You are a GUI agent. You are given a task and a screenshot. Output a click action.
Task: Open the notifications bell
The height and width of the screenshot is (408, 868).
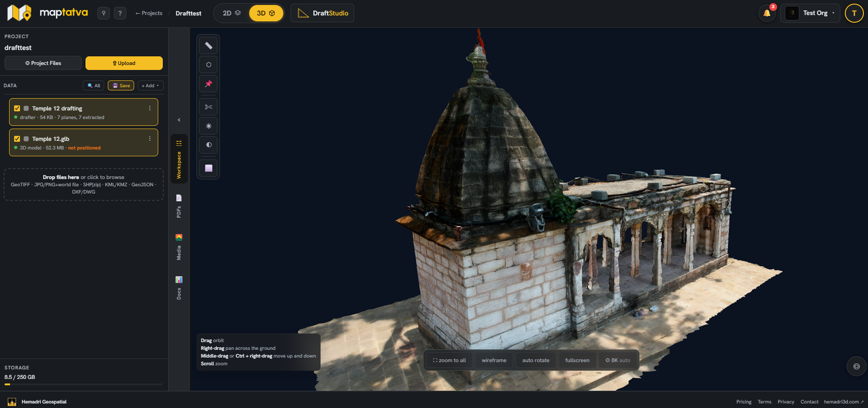[767, 13]
